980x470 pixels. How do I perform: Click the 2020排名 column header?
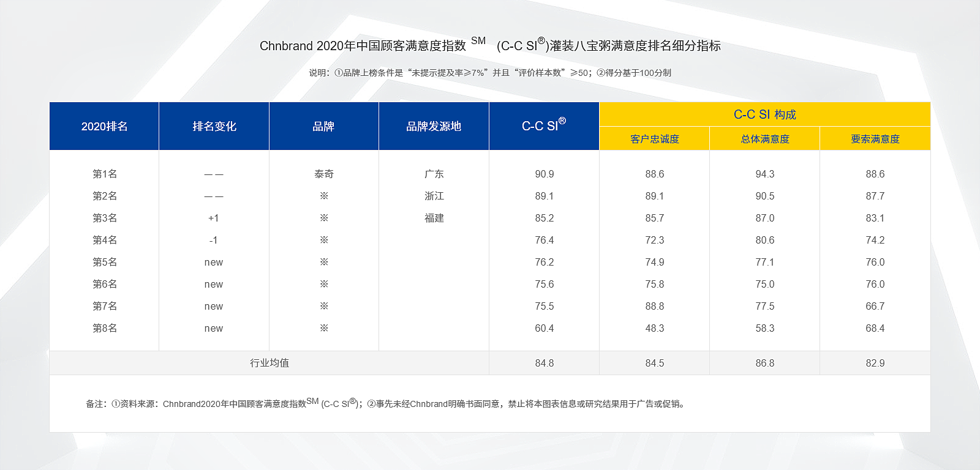pyautogui.click(x=104, y=126)
